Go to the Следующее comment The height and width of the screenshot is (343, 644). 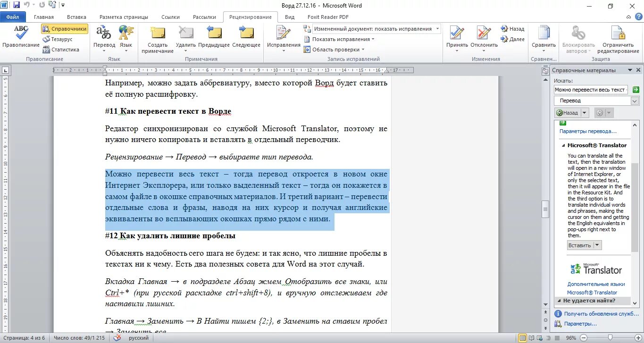coord(246,37)
